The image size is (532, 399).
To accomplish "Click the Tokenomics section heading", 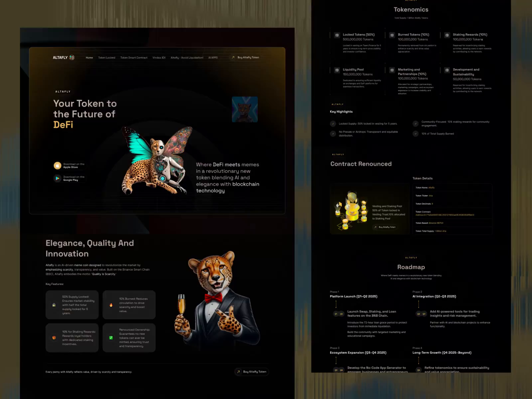I will click(x=411, y=10).
